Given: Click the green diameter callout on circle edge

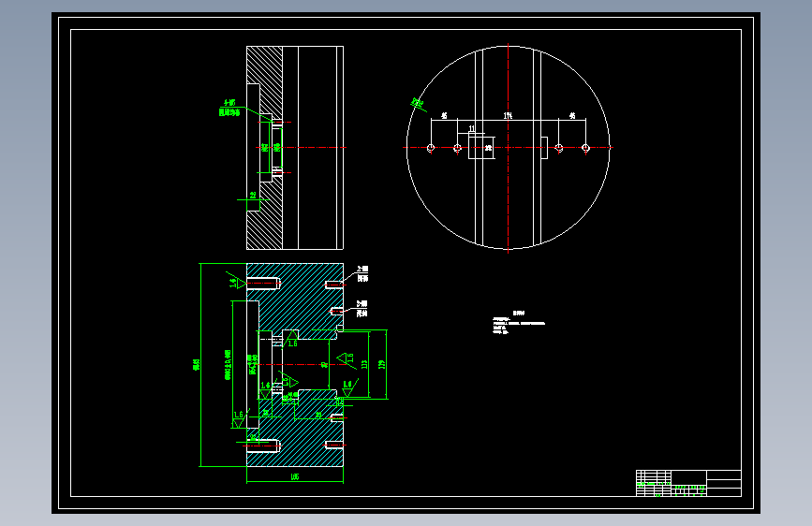Looking at the screenshot, I should click(x=418, y=104).
